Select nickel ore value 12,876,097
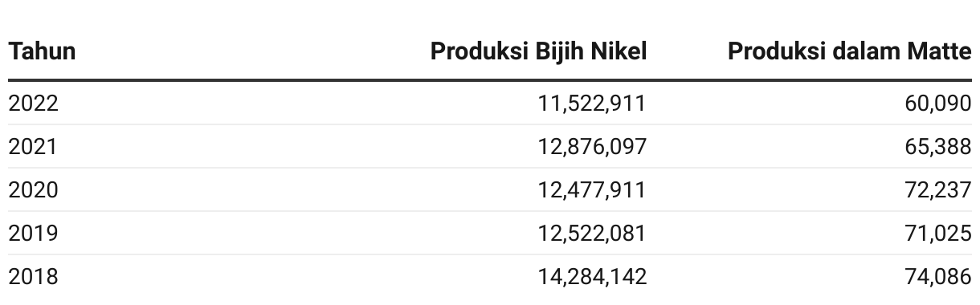The width and height of the screenshot is (980, 305). [593, 147]
